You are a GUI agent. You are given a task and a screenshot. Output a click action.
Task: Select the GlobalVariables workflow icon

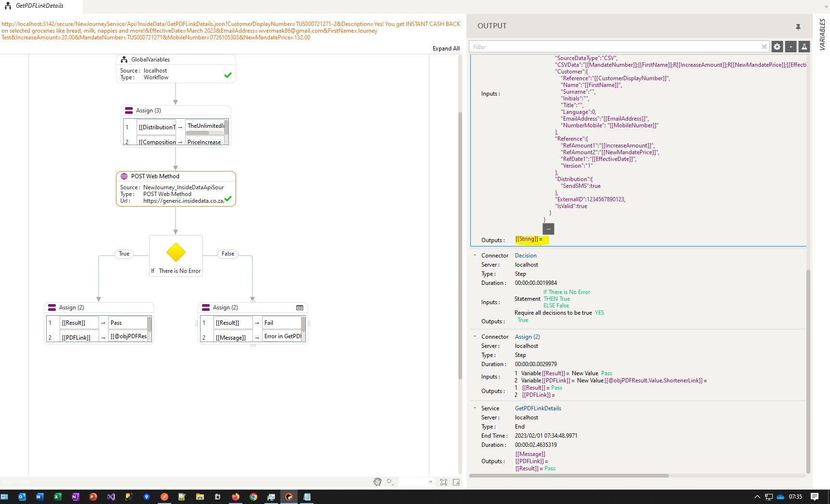124,60
